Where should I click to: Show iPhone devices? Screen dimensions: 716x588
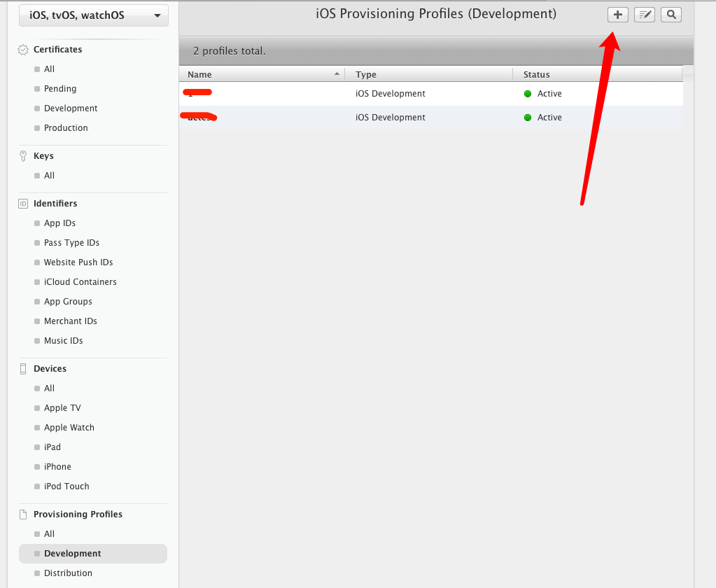pyautogui.click(x=57, y=467)
